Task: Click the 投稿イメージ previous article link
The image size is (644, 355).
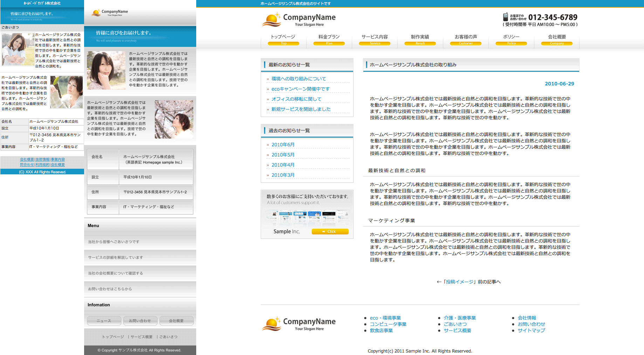Action: [x=459, y=282]
